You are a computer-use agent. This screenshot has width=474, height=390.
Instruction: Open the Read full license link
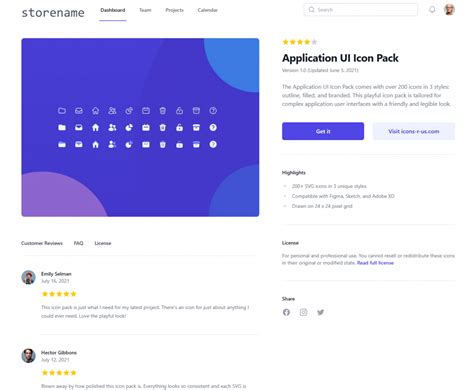pyautogui.click(x=375, y=263)
